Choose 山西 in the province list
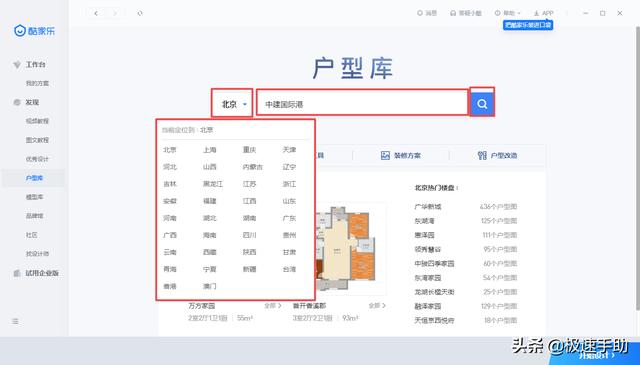Image resolution: width=640 pixels, height=365 pixels. (210, 167)
